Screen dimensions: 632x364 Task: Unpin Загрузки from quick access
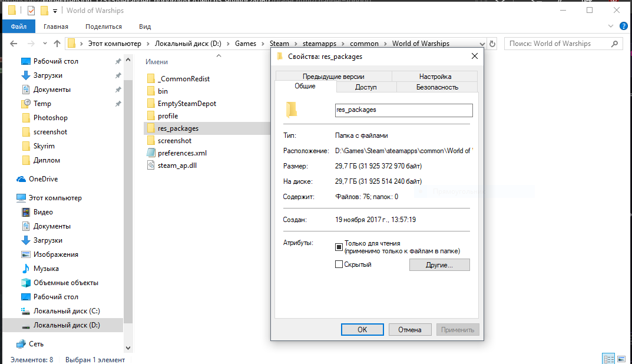[118, 75]
